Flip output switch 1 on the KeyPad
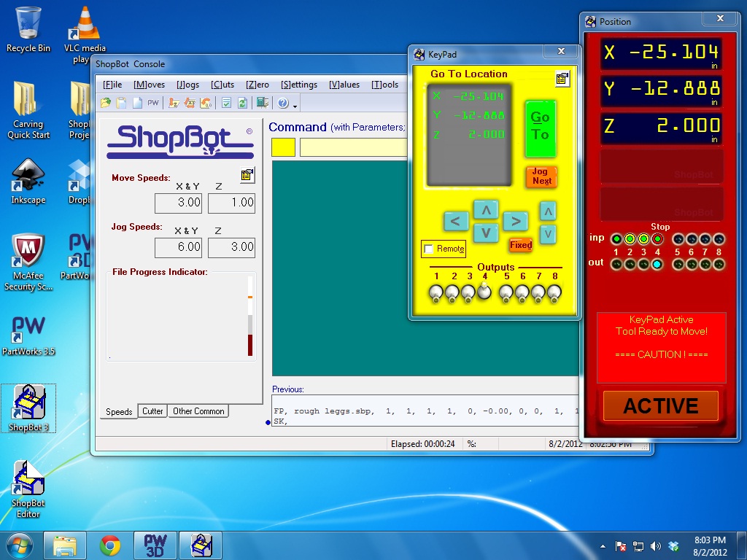Image resolution: width=747 pixels, height=560 pixels. [x=436, y=293]
